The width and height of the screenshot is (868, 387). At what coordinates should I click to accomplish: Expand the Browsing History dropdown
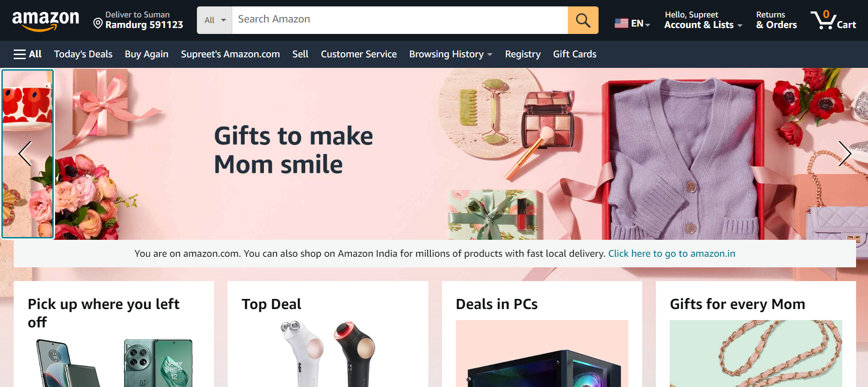click(451, 54)
